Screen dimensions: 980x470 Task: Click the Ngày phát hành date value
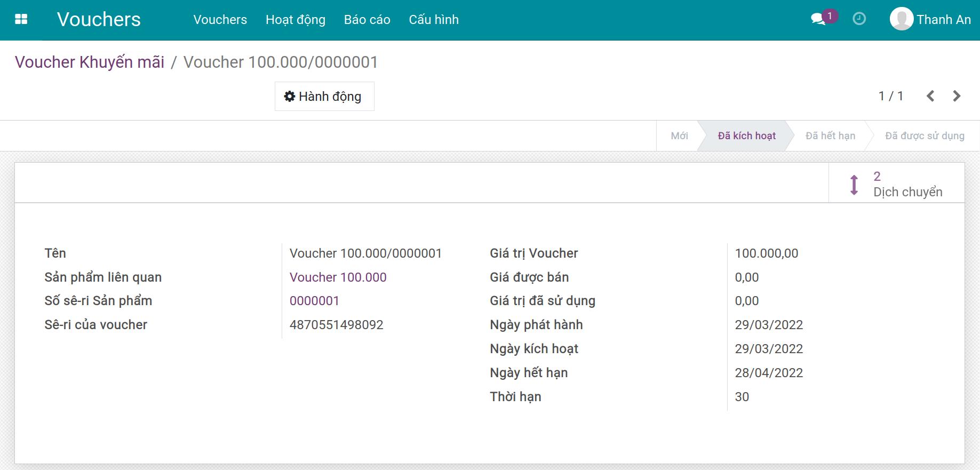click(x=769, y=325)
